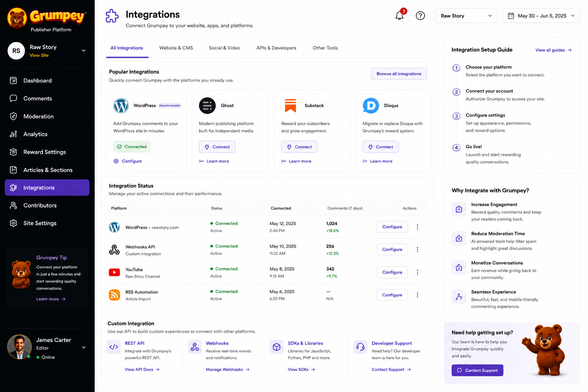Click the Custom Integration Webhooks icon

[195, 347]
